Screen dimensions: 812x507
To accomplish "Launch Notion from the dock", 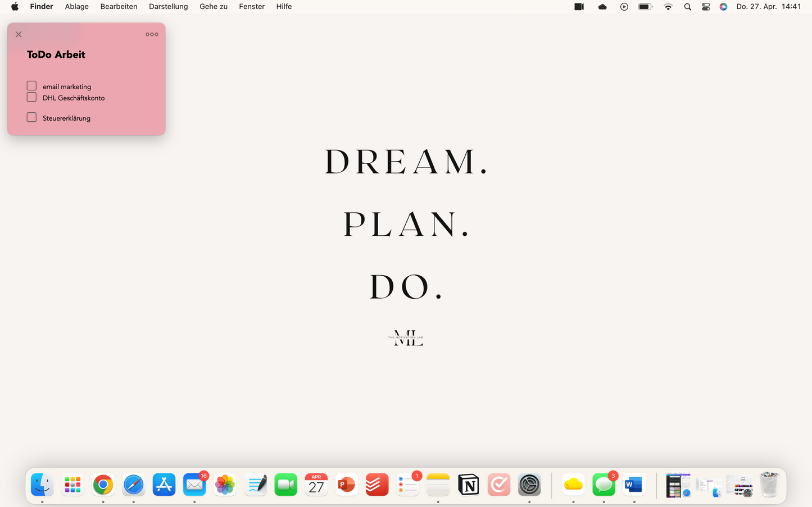I will pos(468,485).
